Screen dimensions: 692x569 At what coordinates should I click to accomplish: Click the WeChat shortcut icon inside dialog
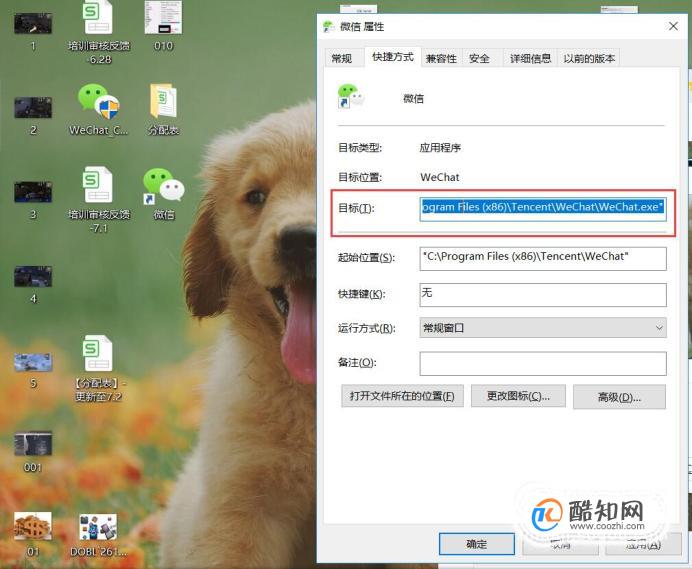351,96
